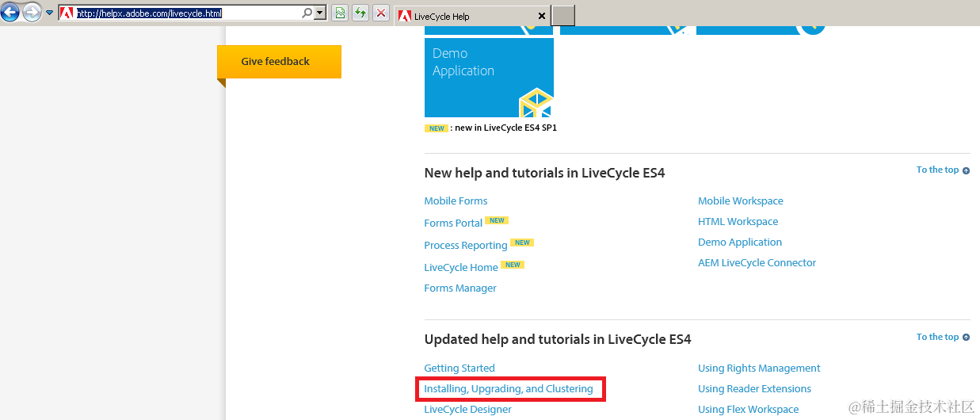
Task: Click the Give feedback button
Action: tap(279, 62)
